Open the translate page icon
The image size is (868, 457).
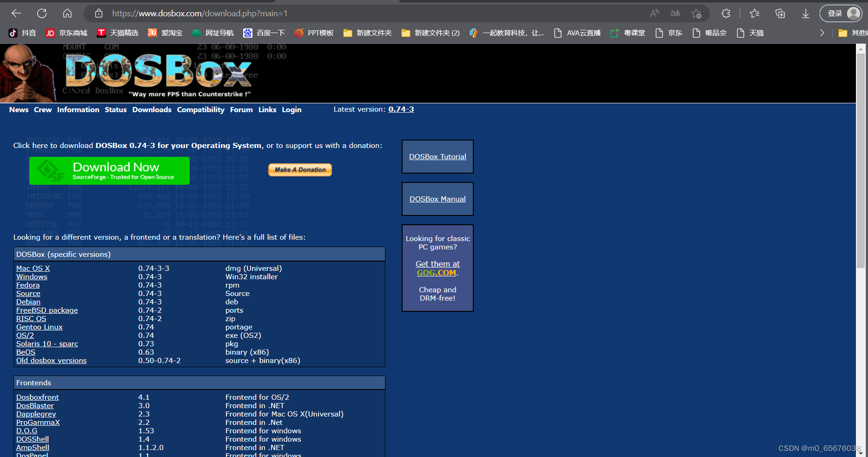[x=675, y=13]
